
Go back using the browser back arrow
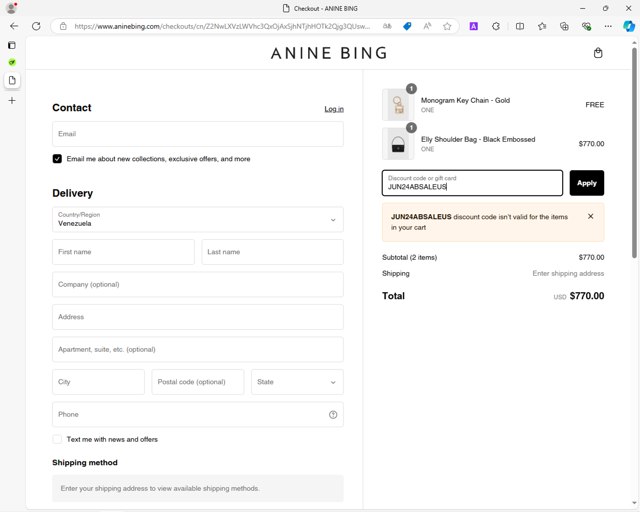point(14,26)
